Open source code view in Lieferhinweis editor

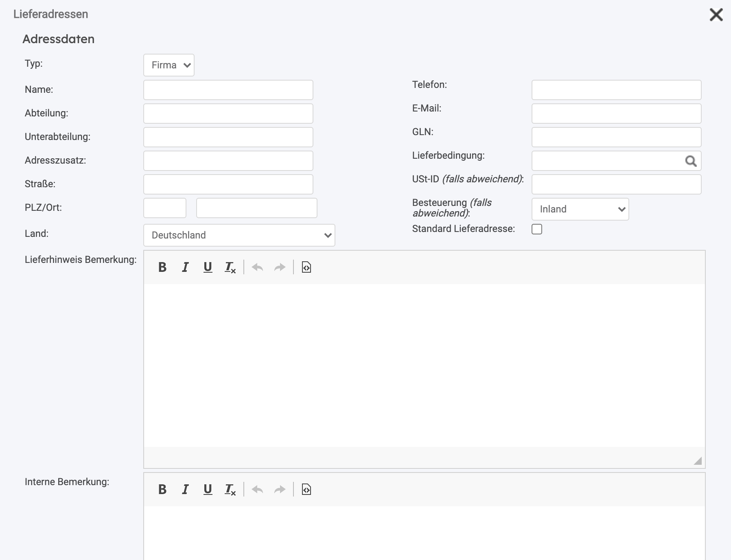tap(306, 267)
